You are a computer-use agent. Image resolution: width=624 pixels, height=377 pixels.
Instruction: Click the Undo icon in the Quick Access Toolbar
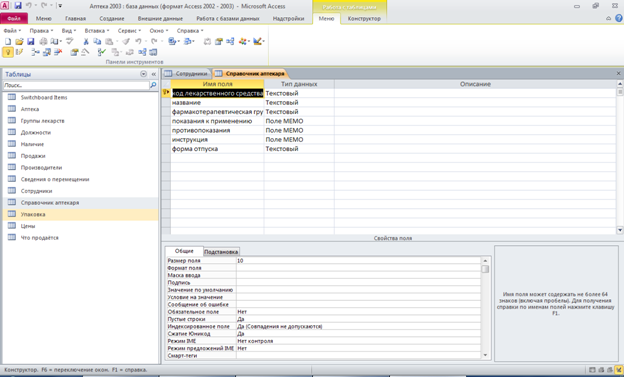tap(29, 6)
